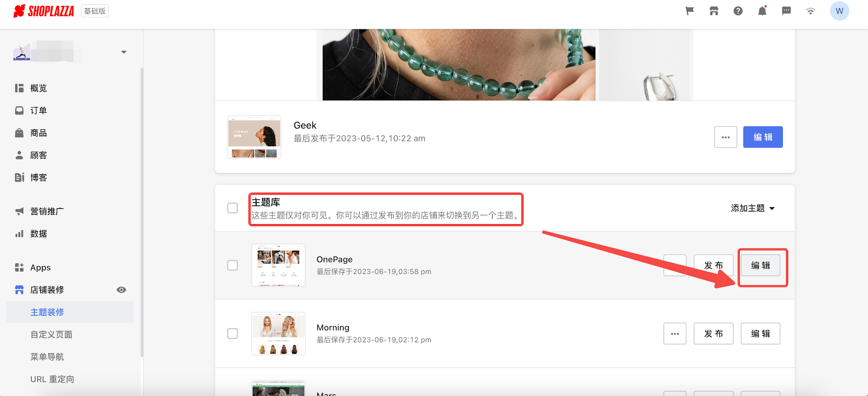Click the OnePage theme thumbnail
Screen dimensions: 868x396
point(278,265)
